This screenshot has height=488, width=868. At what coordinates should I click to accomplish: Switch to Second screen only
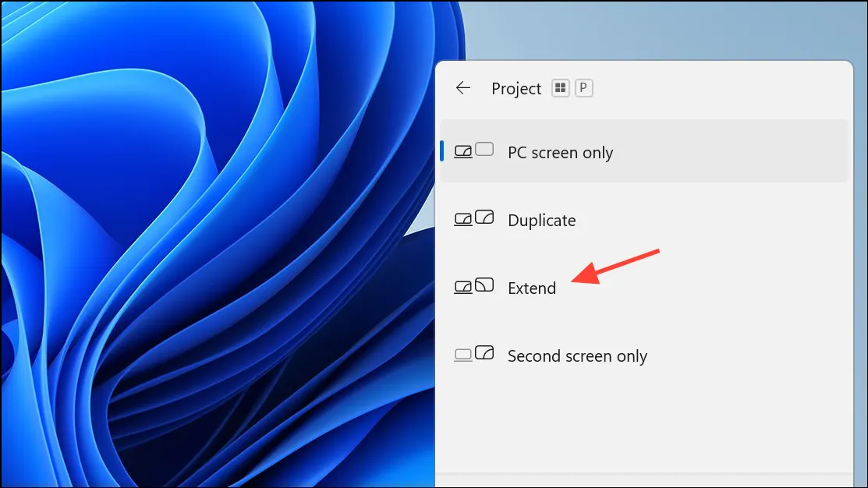644,355
